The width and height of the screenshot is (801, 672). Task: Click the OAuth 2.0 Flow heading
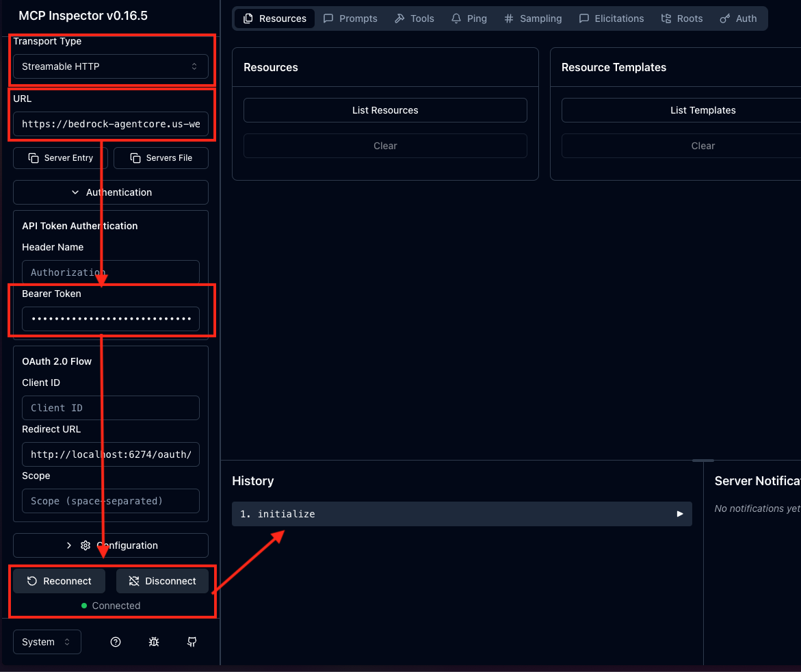[x=57, y=361]
